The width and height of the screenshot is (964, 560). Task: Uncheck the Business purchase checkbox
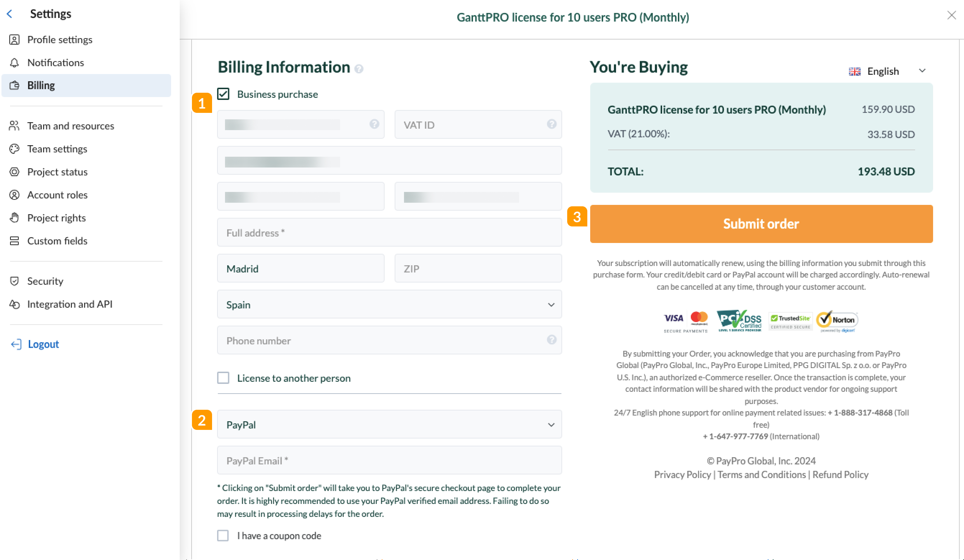[x=223, y=94]
